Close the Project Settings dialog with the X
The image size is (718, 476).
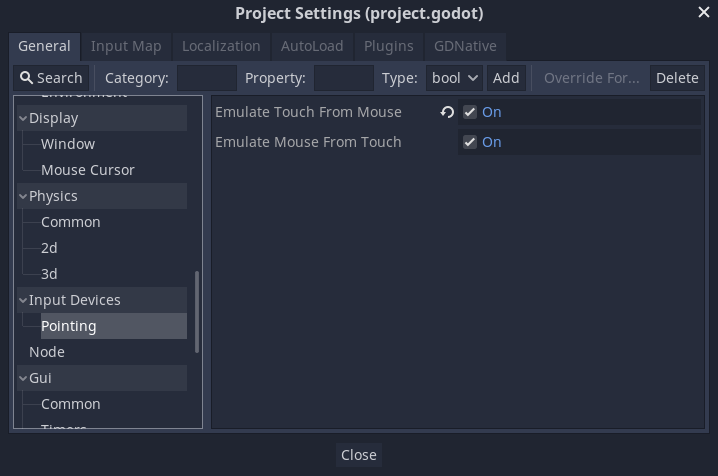(x=704, y=12)
